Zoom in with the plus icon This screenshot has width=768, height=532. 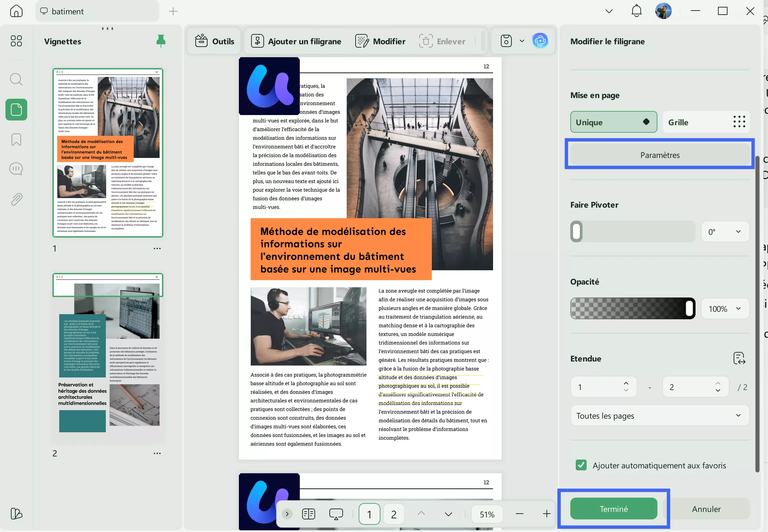[x=546, y=514]
